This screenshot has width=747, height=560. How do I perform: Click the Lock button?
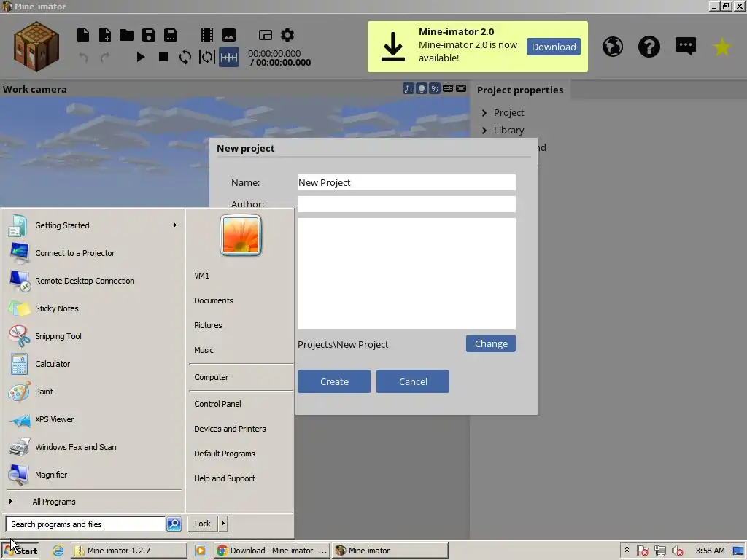(x=203, y=524)
